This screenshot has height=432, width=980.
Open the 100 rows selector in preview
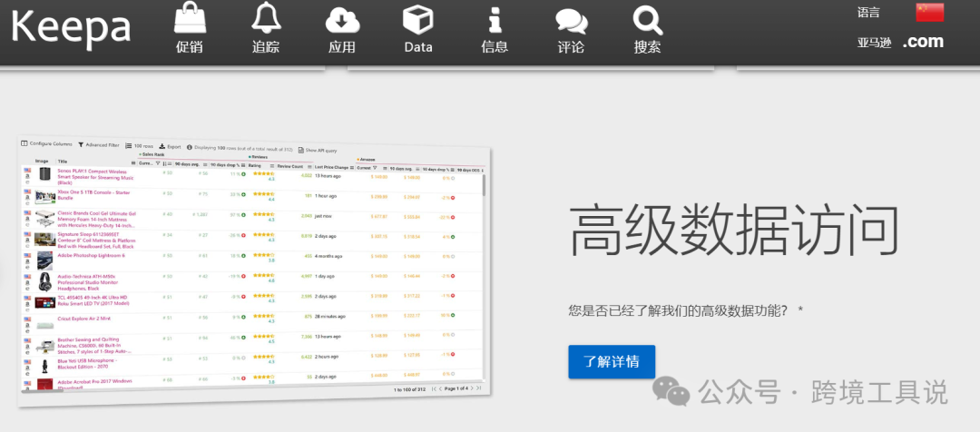pos(140,146)
